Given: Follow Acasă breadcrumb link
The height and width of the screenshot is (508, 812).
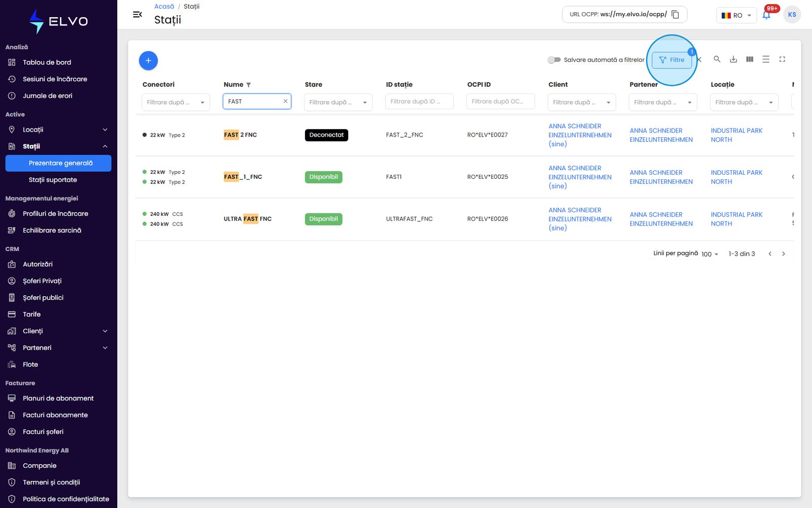Looking at the screenshot, I should point(164,7).
